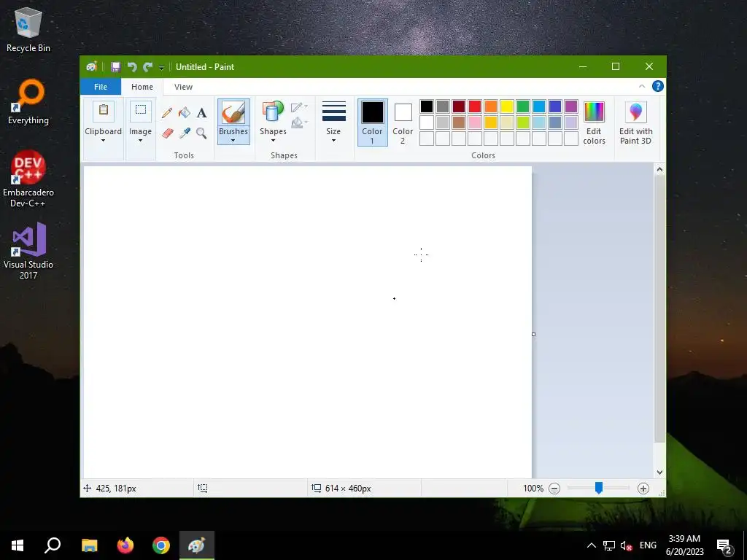Open the shape Outline dropdown
This screenshot has width=747, height=560.
pyautogui.click(x=299, y=107)
